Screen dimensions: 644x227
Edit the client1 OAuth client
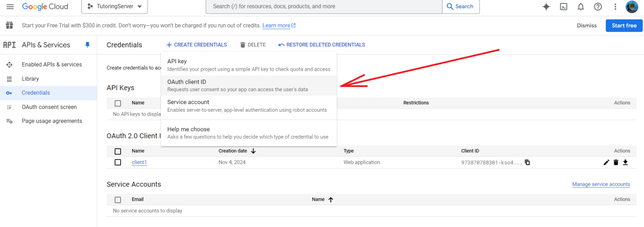coord(606,162)
